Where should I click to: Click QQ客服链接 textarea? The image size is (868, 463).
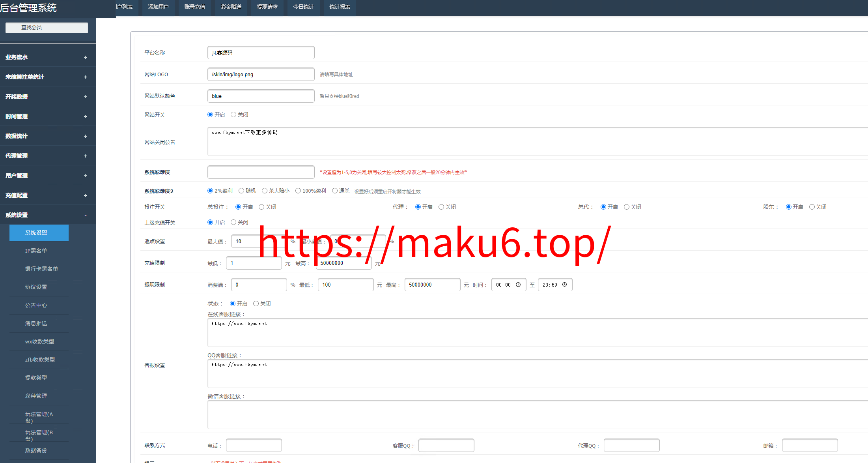[538, 374]
